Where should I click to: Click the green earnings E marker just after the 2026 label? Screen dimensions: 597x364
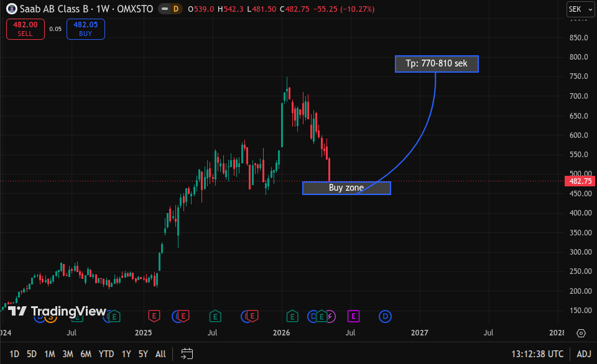click(292, 316)
